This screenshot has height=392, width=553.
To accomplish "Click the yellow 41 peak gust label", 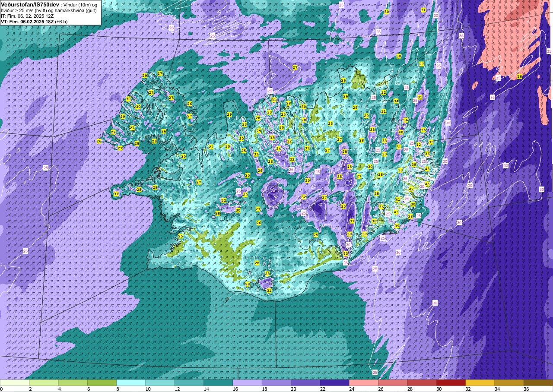I will (397, 199).
